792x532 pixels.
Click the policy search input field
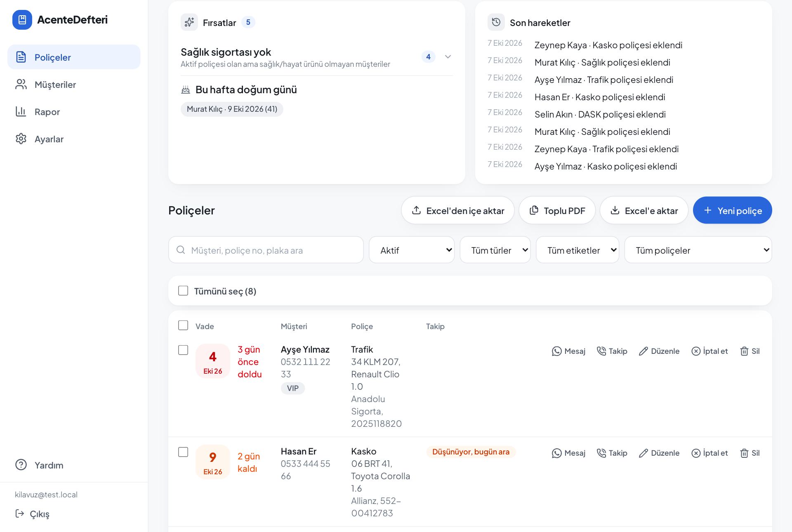(x=266, y=250)
